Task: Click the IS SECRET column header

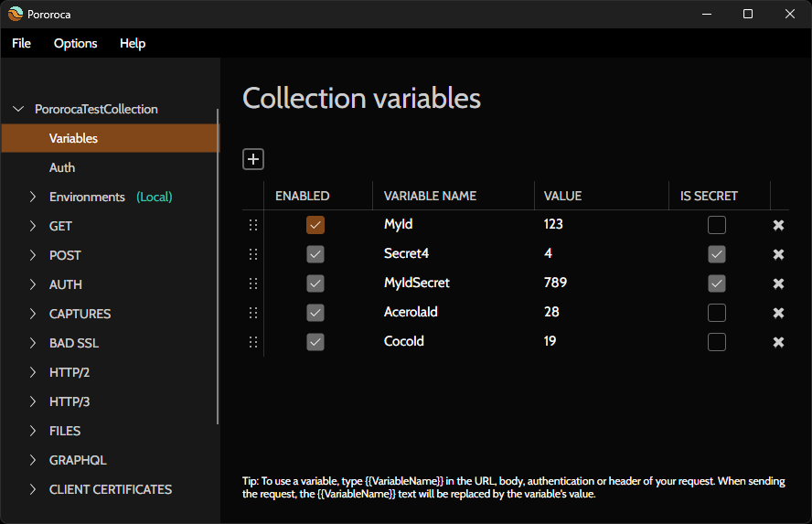Action: 709,196
